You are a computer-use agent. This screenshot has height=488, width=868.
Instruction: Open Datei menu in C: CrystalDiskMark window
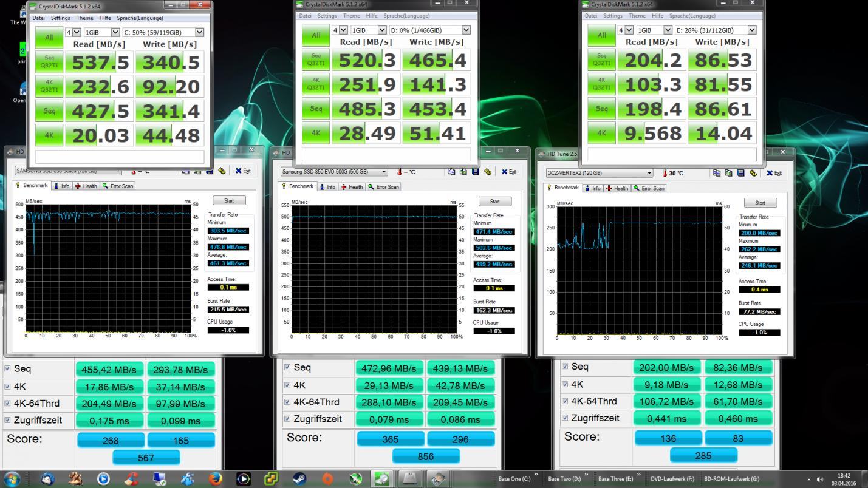pyautogui.click(x=38, y=18)
